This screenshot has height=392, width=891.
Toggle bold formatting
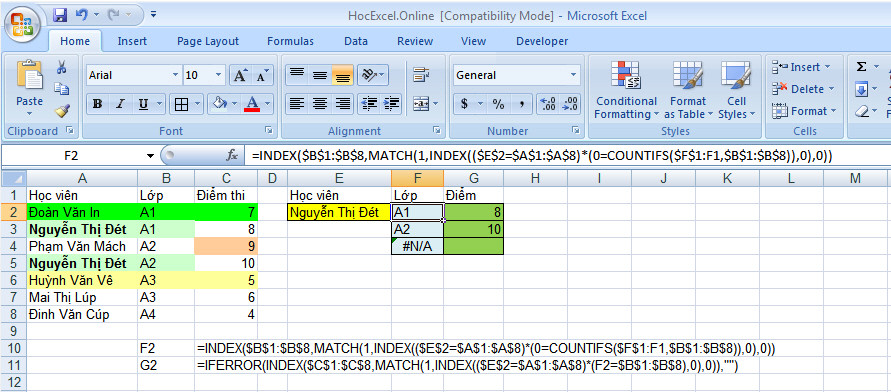pyautogui.click(x=97, y=104)
